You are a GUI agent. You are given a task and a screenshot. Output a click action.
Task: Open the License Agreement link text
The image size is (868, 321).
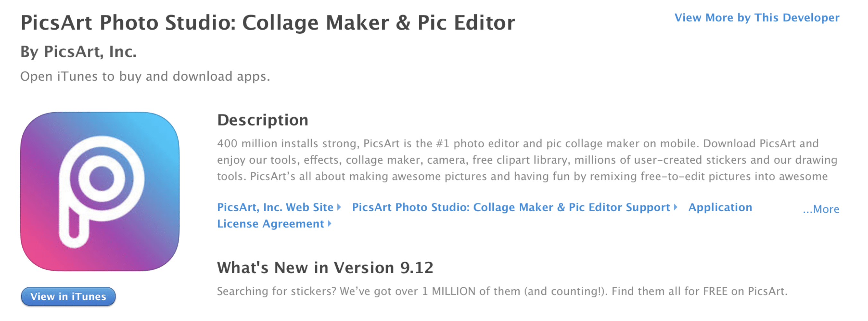pyautogui.click(x=270, y=224)
